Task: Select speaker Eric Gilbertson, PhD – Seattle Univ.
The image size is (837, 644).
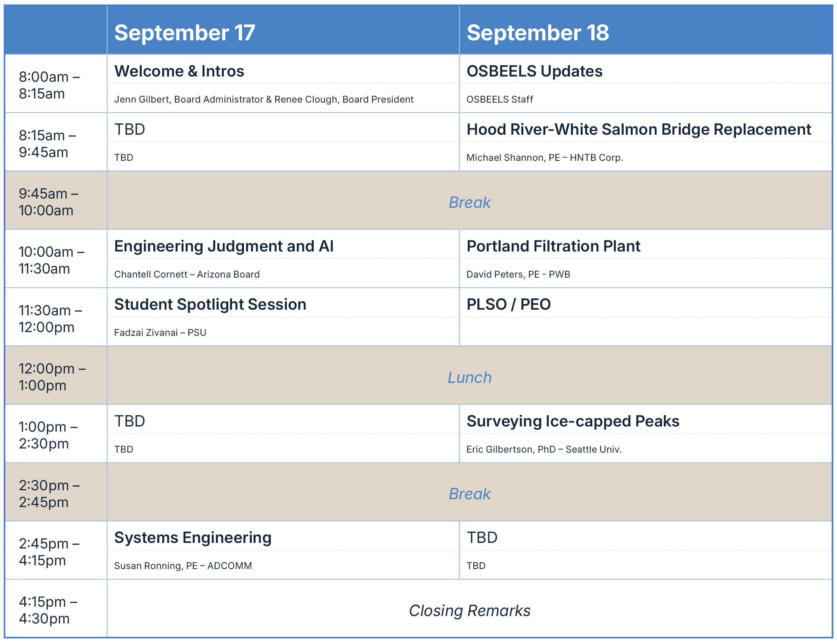Action: coord(544,449)
